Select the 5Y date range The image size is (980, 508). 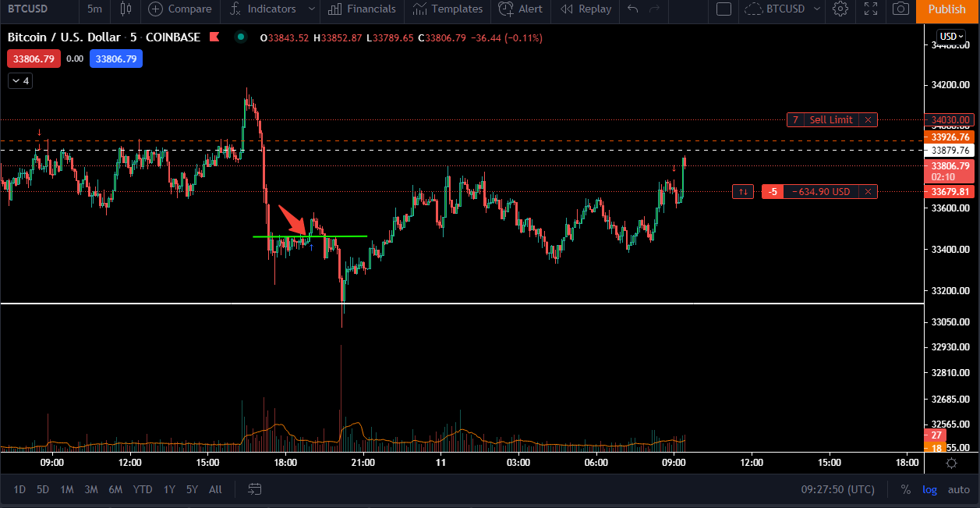pos(192,489)
